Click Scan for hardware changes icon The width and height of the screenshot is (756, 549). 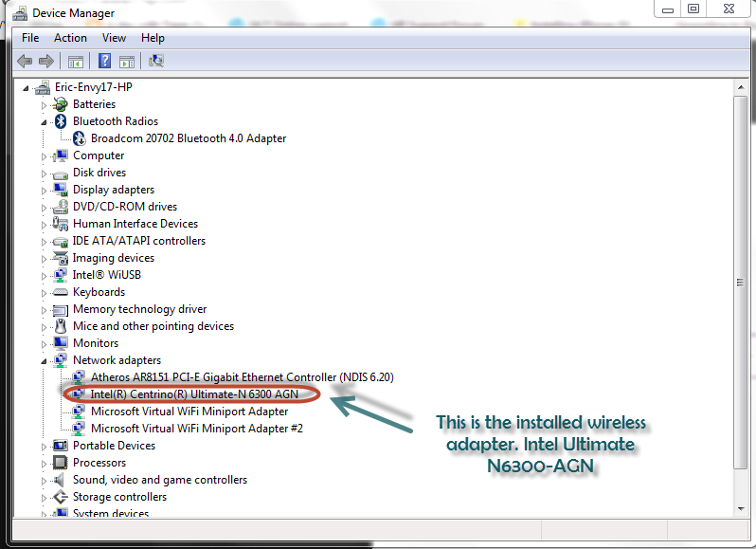click(x=156, y=61)
